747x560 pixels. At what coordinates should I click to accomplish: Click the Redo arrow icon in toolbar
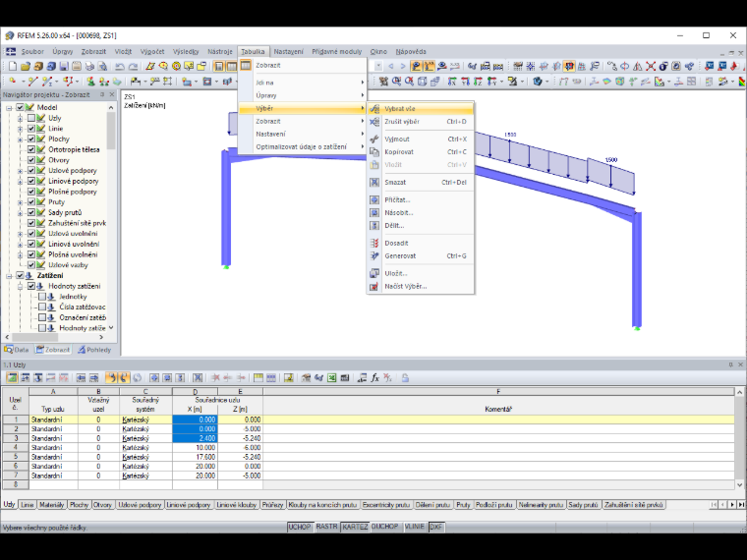coord(133,66)
